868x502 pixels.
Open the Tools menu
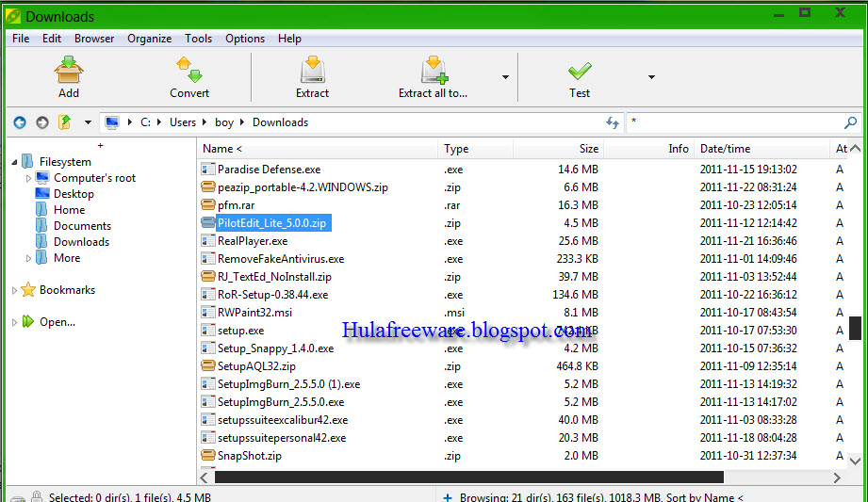click(198, 39)
